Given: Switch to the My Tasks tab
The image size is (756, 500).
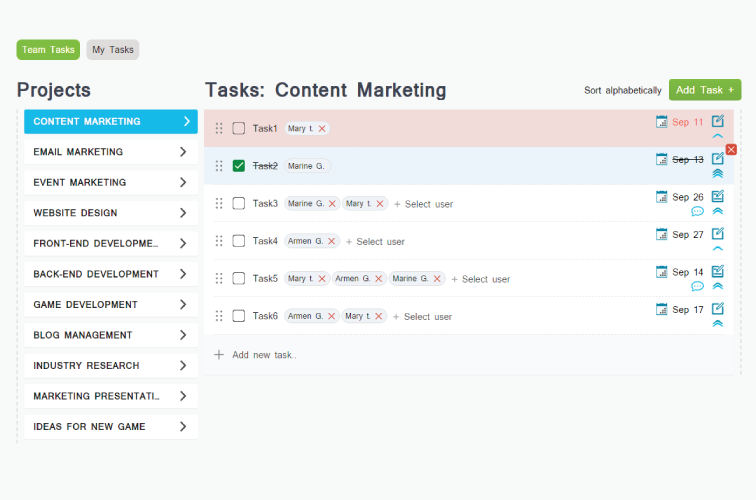Looking at the screenshot, I should tap(113, 50).
